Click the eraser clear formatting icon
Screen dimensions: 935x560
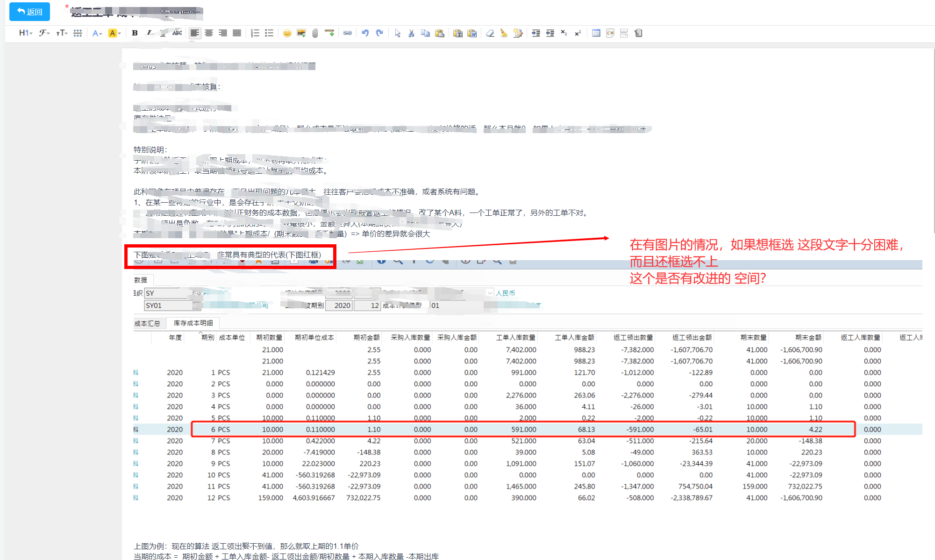(x=490, y=33)
